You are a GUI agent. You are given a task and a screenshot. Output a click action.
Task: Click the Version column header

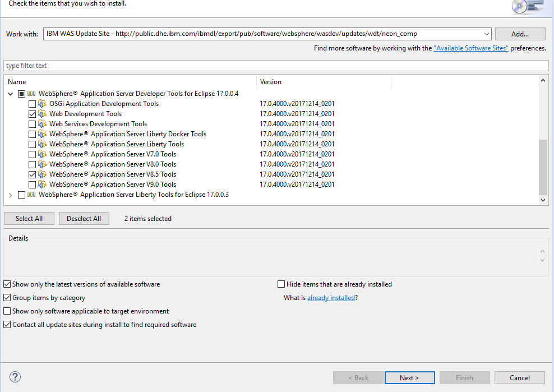pyautogui.click(x=324, y=82)
